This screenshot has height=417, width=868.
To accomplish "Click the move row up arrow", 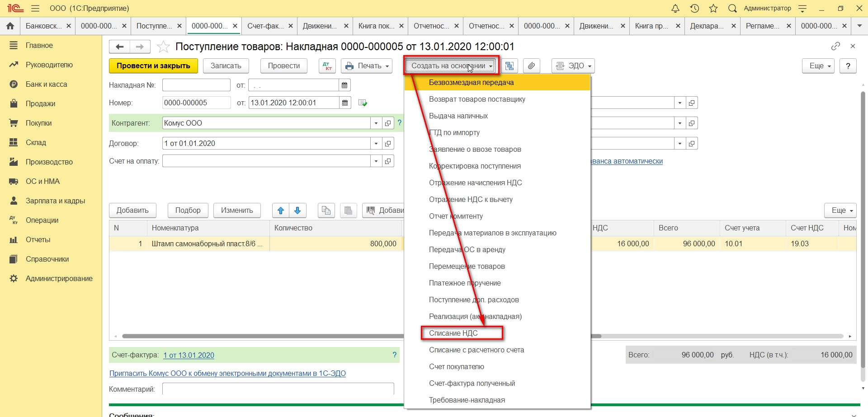I will pos(281,211).
